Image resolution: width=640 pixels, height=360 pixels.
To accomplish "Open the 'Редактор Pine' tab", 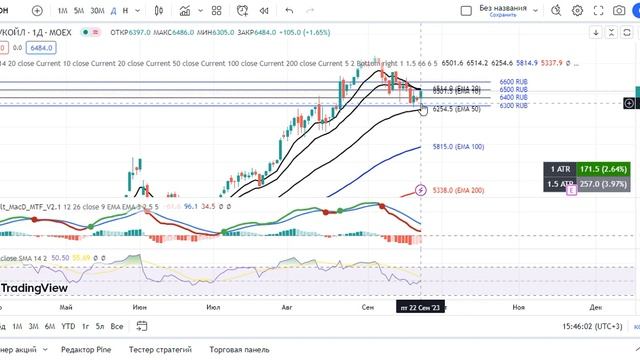I will (86, 349).
